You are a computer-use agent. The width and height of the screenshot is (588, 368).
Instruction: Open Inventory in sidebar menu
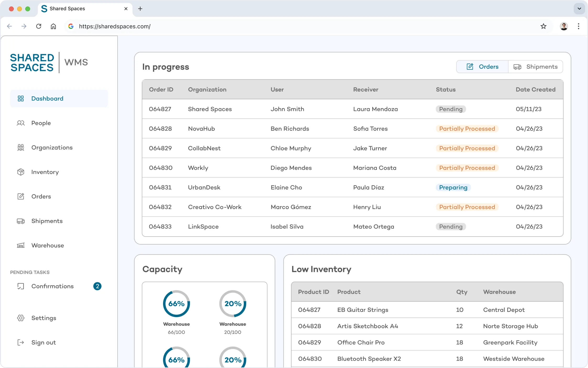[45, 172]
